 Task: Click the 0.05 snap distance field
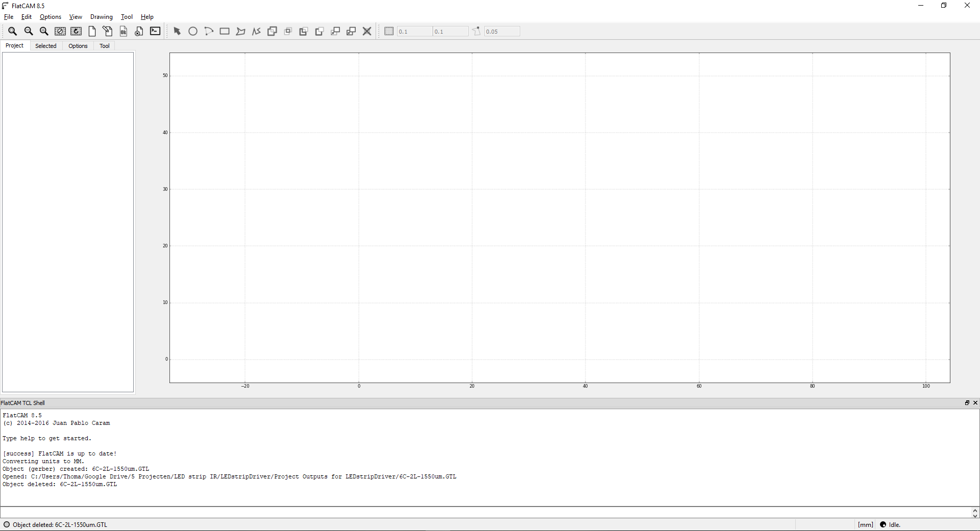pyautogui.click(x=502, y=32)
